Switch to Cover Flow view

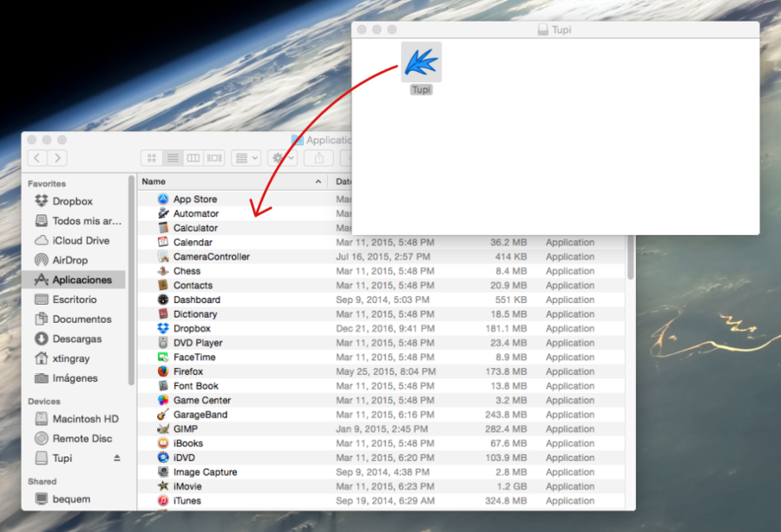coord(213,158)
